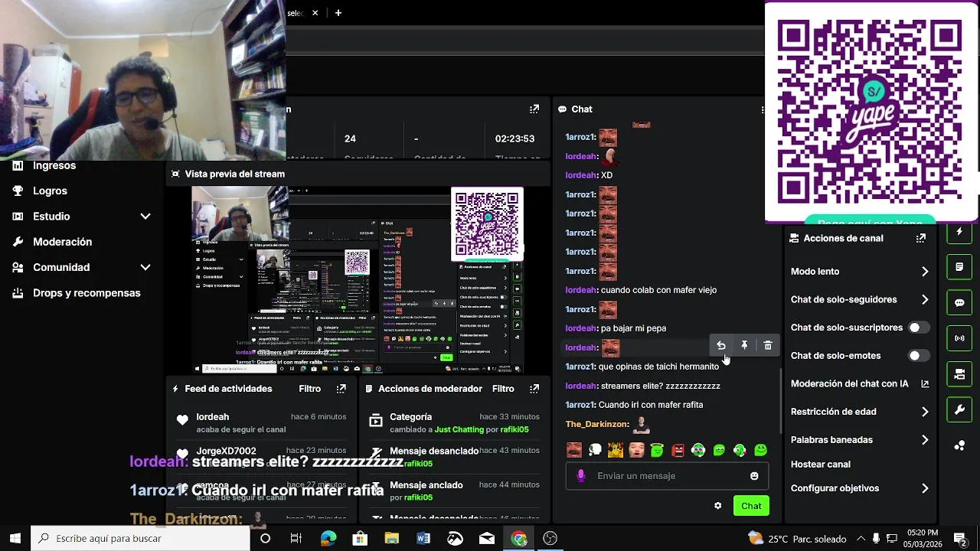Insert the fire dog emote
980x551 pixels.
pos(616,451)
